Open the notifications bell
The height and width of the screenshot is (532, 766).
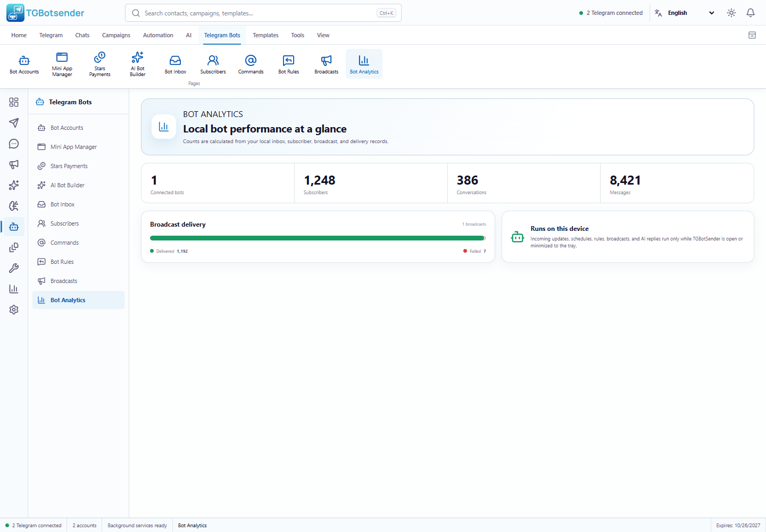point(751,13)
